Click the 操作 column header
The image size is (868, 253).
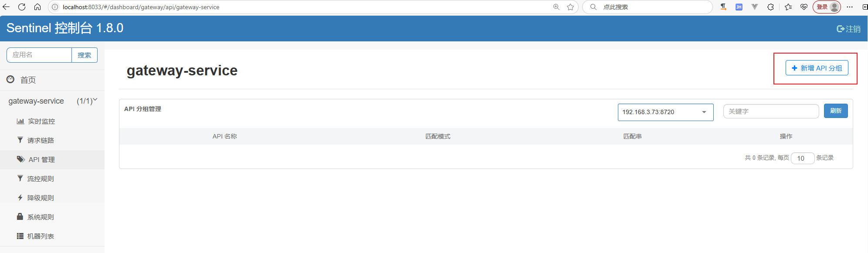tap(786, 136)
